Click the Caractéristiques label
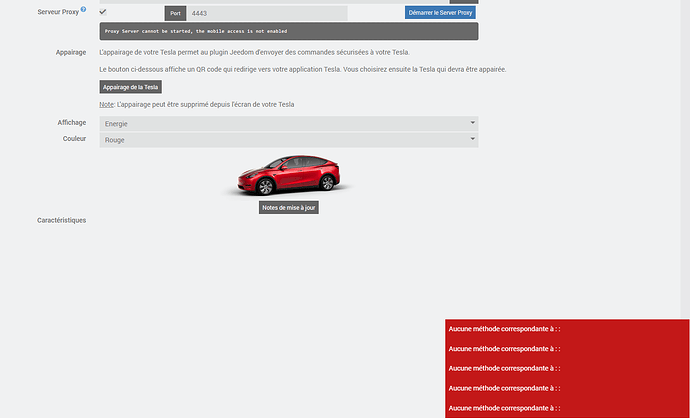The width and height of the screenshot is (690, 418). point(62,220)
